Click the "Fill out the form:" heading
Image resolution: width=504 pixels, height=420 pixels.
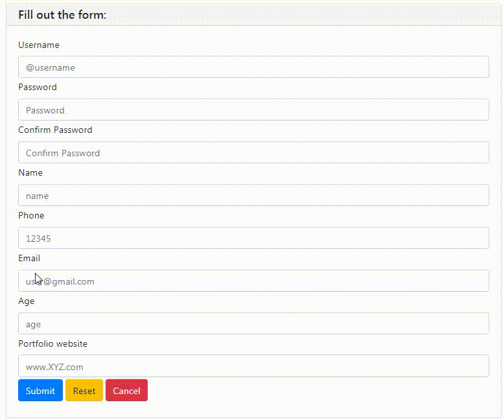coord(62,15)
